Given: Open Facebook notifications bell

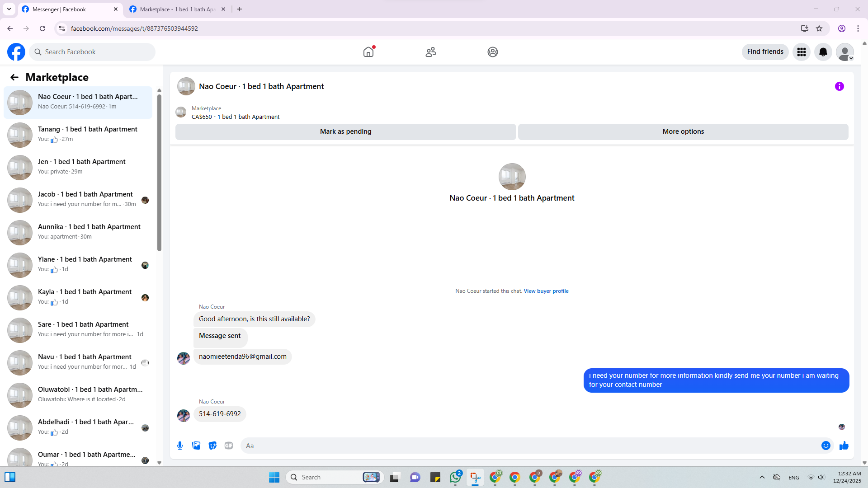Looking at the screenshot, I should (823, 52).
